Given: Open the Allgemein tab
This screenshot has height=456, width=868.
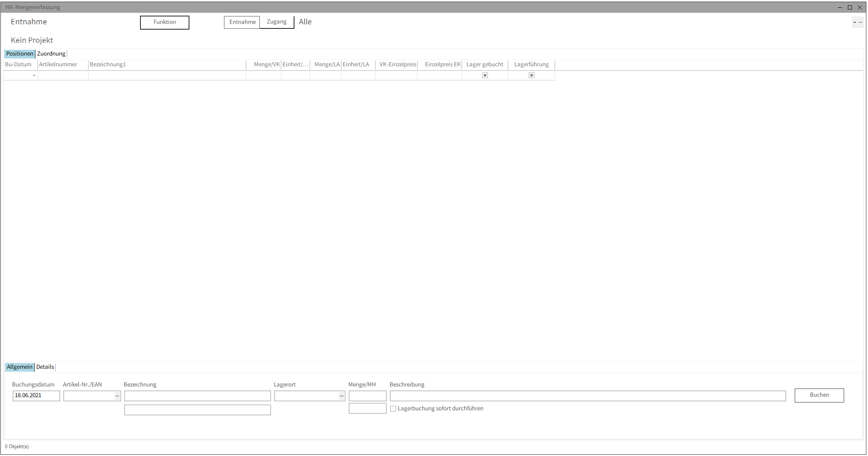Looking at the screenshot, I should coord(19,367).
